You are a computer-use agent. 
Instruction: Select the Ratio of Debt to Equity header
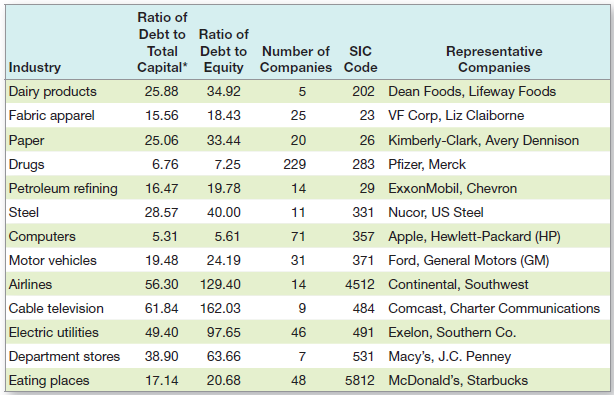pyautogui.click(x=224, y=51)
